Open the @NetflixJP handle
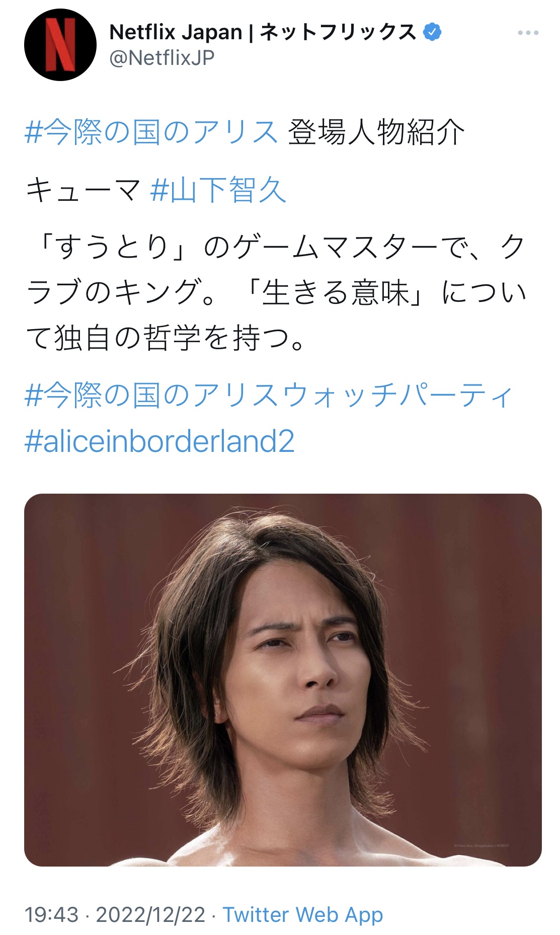The image size is (560, 935). 162,58
